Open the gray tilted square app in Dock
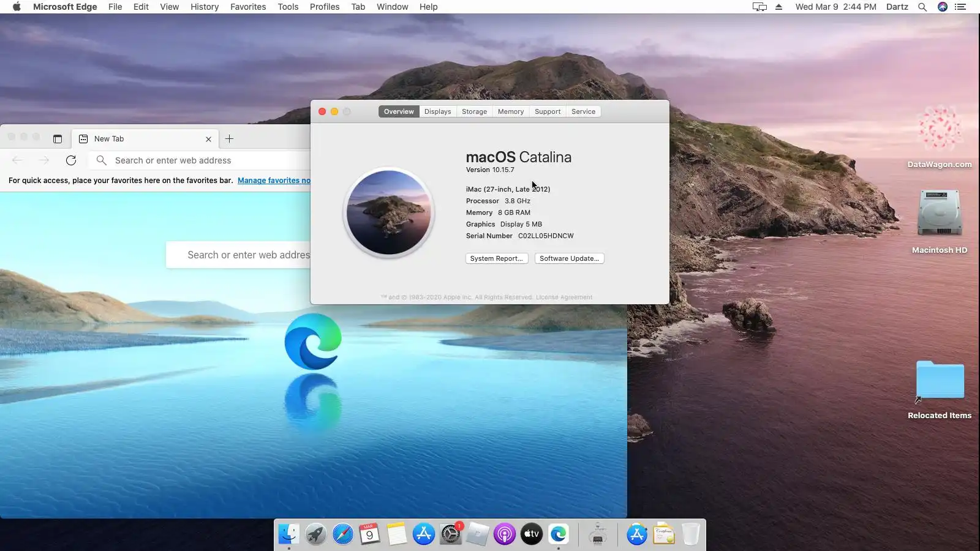This screenshot has height=551, width=980. click(x=478, y=534)
